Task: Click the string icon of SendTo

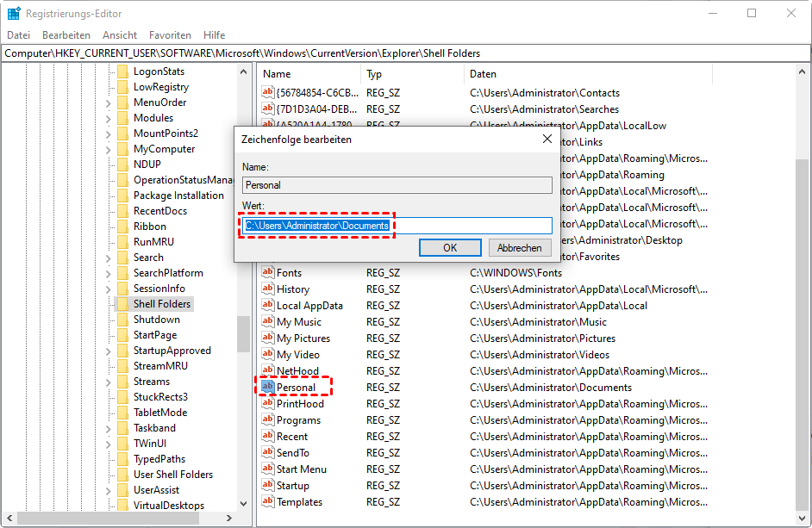Action: click(268, 452)
